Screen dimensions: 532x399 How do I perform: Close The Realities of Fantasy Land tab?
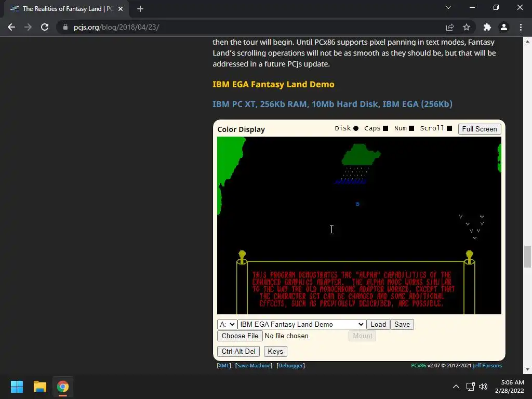tap(121, 9)
